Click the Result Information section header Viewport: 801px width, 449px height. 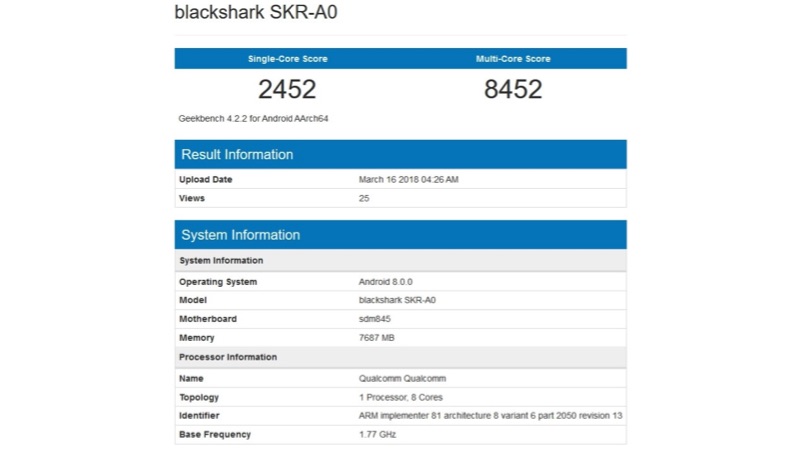point(237,155)
